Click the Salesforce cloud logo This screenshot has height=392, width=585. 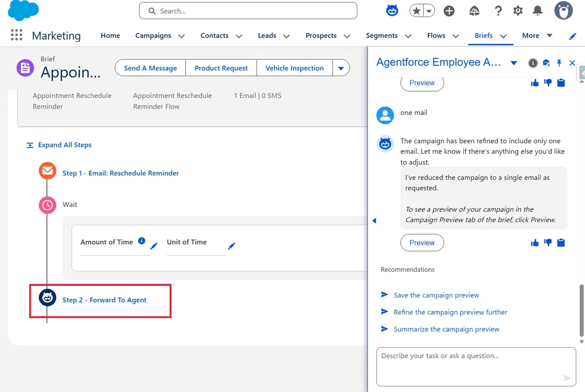(23, 11)
